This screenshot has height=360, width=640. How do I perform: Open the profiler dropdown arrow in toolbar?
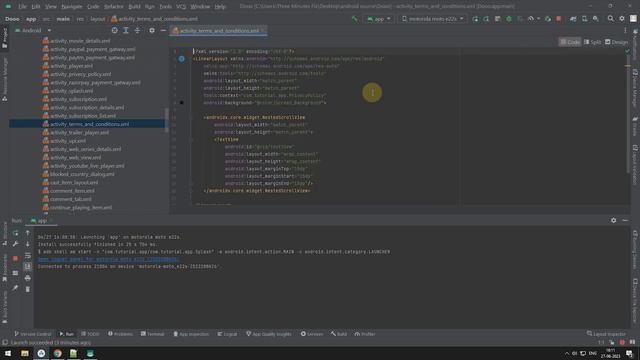point(538,19)
